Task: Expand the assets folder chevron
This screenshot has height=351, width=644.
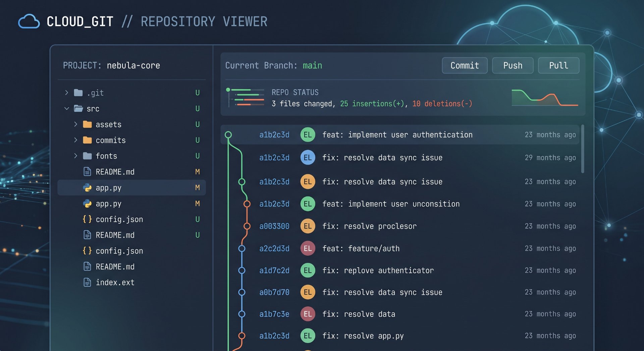Action: coord(75,124)
